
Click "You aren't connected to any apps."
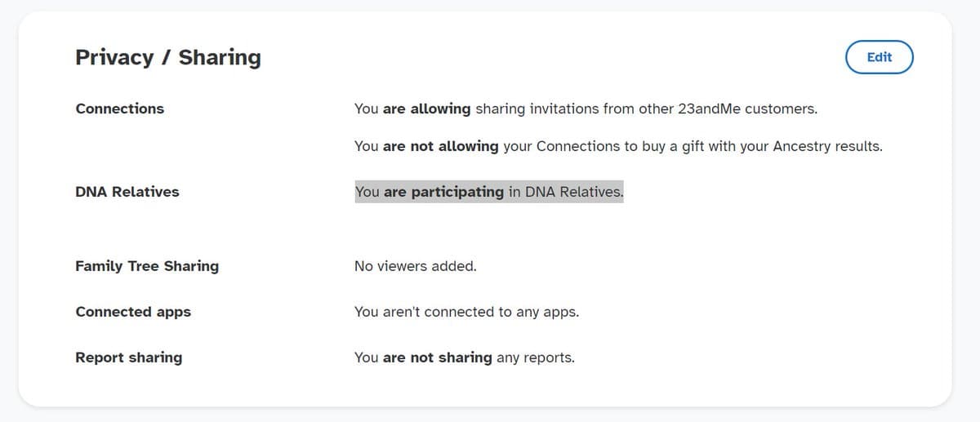click(466, 312)
